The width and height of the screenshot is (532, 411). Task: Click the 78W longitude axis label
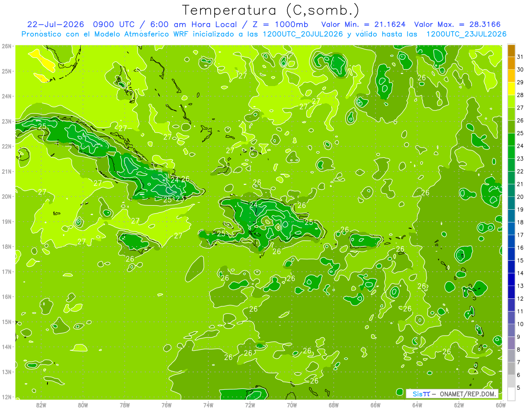[x=125, y=404]
